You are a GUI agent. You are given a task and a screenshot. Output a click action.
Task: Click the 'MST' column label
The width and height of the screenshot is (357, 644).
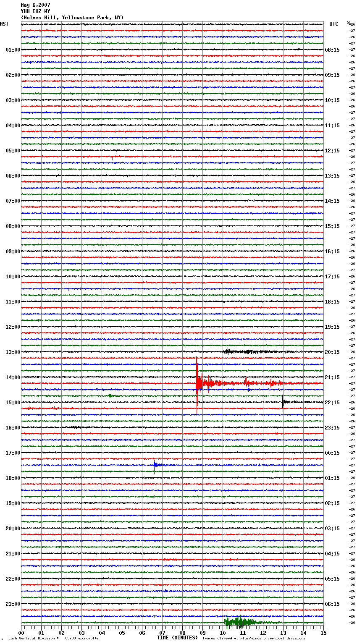point(4,24)
